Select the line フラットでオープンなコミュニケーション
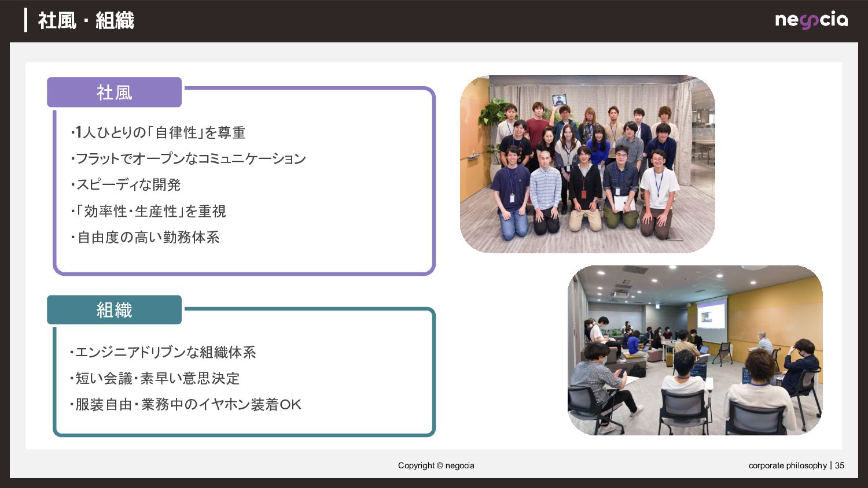Screen dimensions: 868x488 tap(188, 158)
